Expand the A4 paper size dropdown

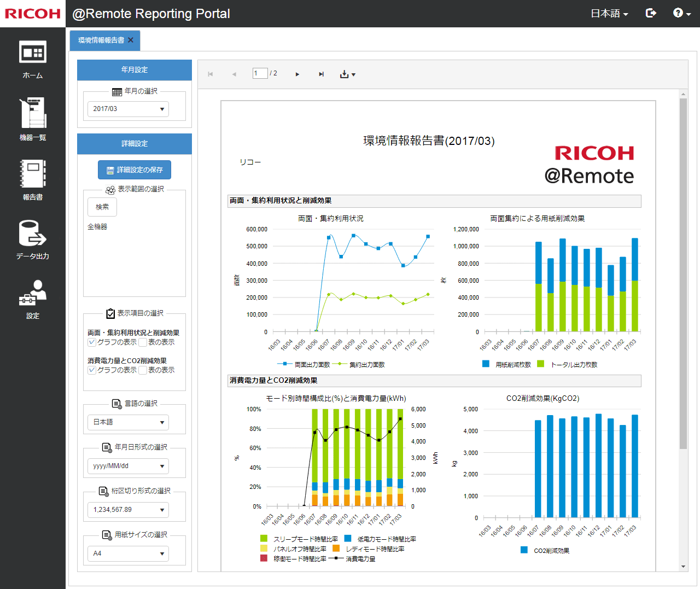coord(128,553)
